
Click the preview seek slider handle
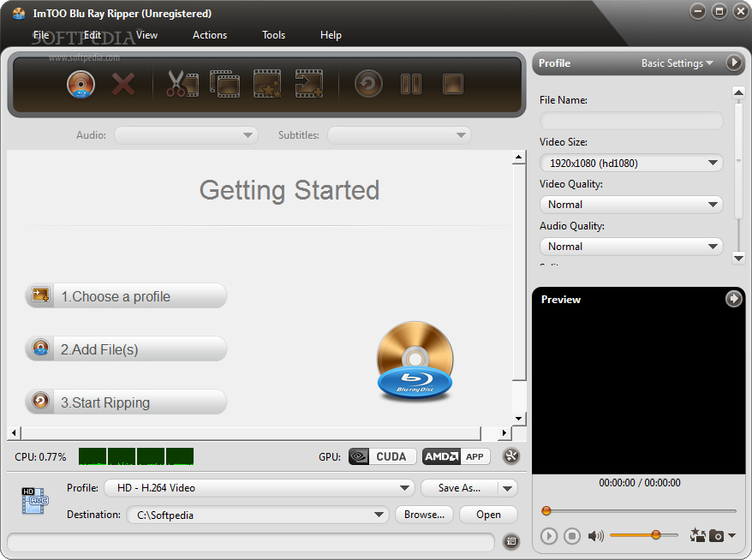coord(546,511)
